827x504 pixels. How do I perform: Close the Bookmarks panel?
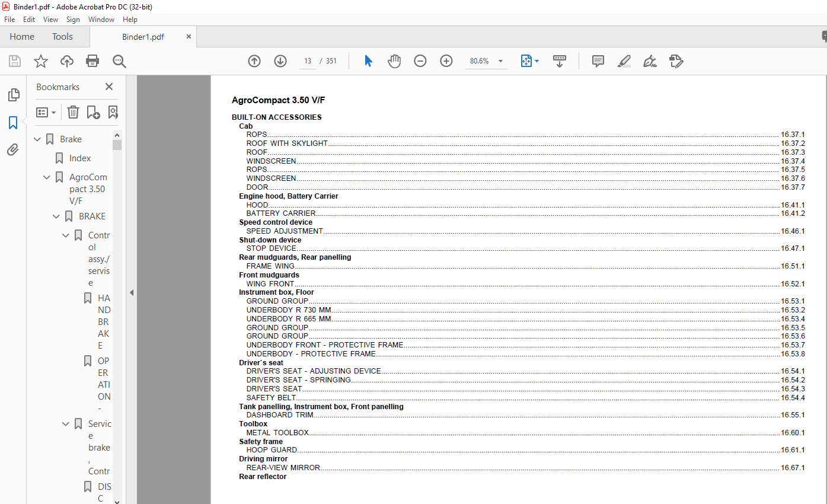[109, 87]
